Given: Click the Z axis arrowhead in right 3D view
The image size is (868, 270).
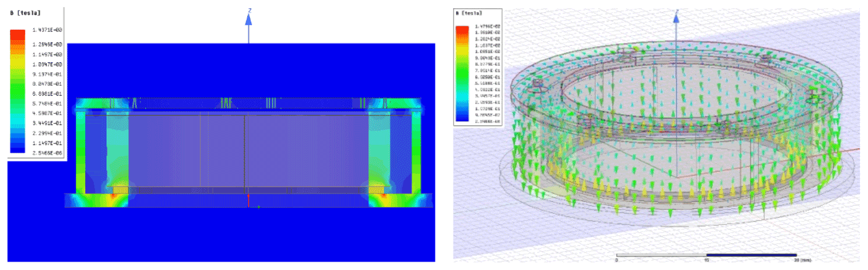Looking at the screenshot, I should [676, 17].
